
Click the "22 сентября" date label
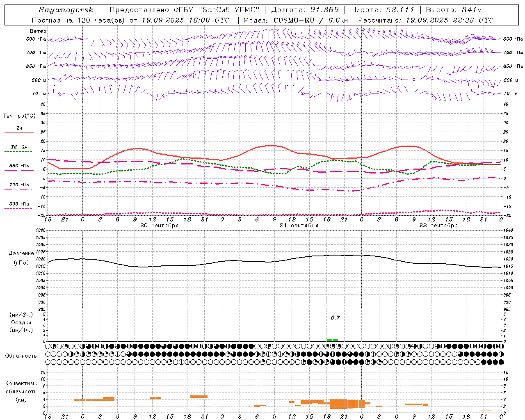pos(438,226)
